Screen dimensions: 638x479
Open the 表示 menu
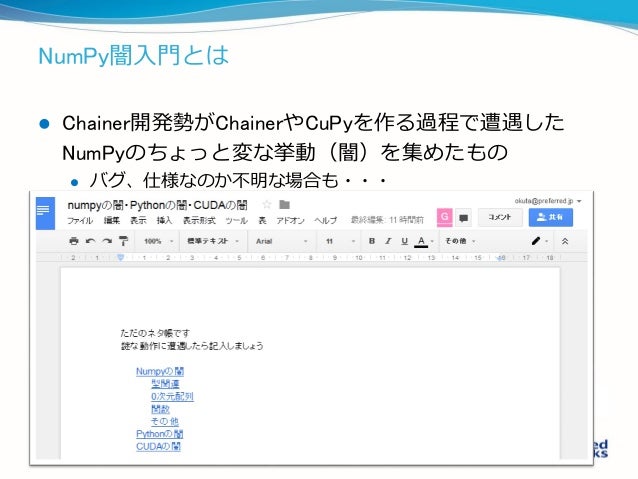[138, 220]
